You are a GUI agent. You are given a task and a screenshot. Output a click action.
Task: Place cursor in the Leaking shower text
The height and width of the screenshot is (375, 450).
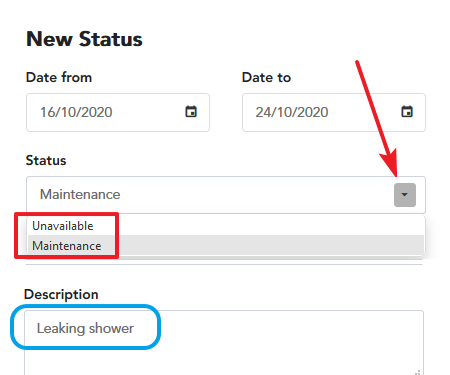[85, 329]
